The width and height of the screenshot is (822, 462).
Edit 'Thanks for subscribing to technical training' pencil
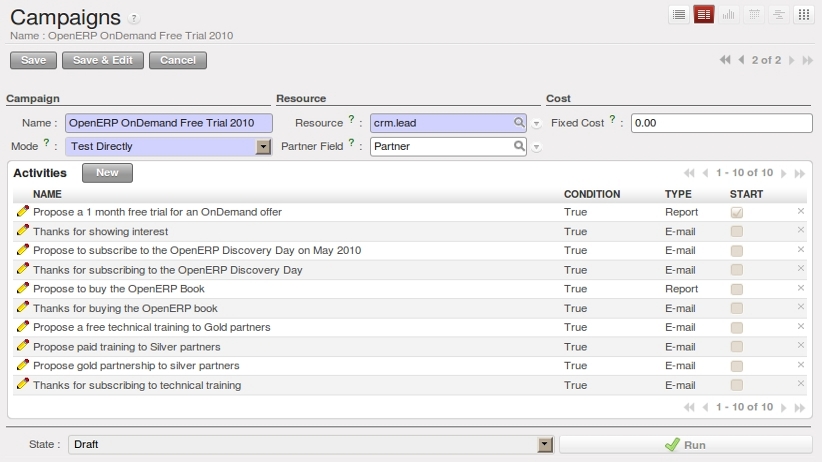point(22,384)
